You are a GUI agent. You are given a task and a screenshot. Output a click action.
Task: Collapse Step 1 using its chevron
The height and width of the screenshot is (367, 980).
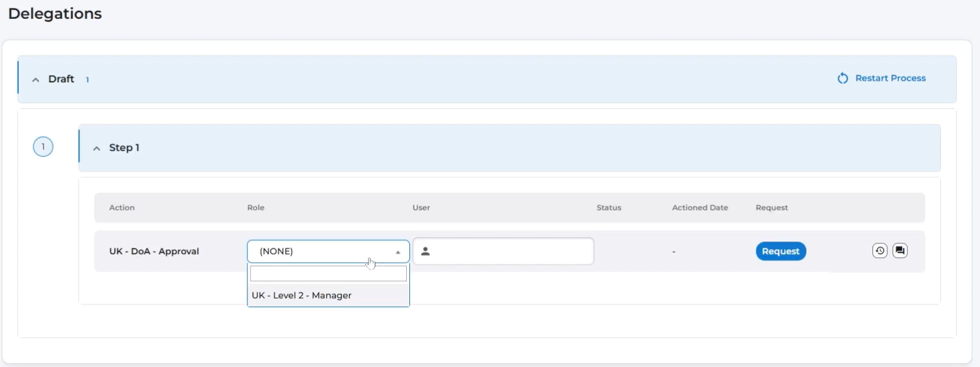[96, 148]
